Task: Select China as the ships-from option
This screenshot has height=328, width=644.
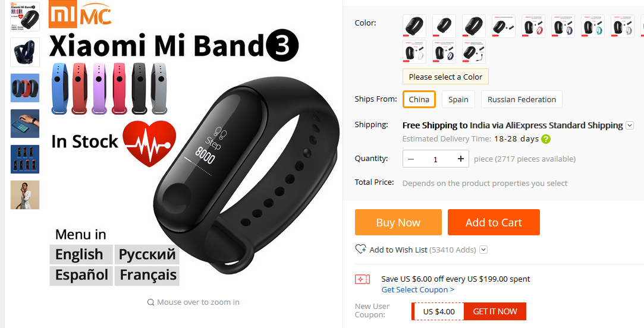Action: (x=419, y=99)
